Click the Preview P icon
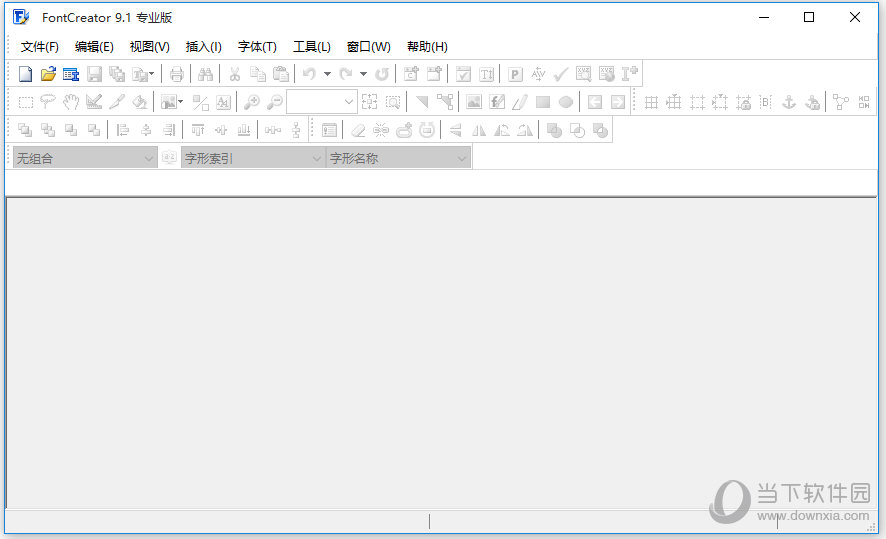 [x=515, y=74]
